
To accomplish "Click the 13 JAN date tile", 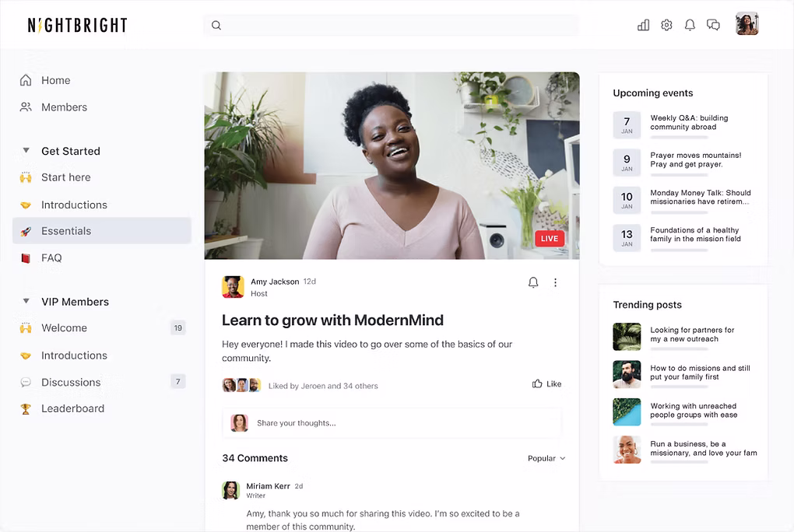I will 627,238.
